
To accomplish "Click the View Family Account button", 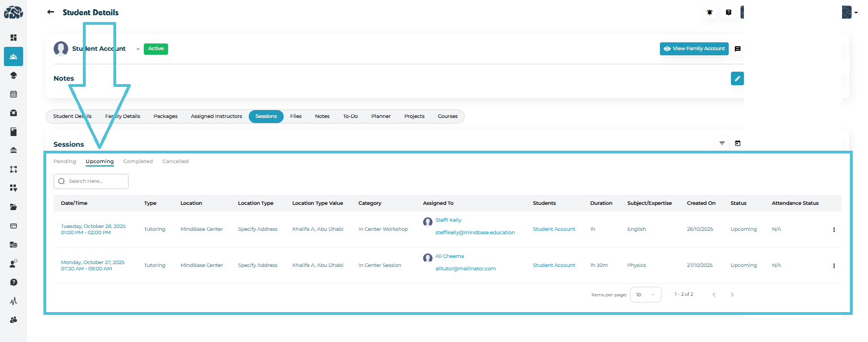I will [x=694, y=49].
